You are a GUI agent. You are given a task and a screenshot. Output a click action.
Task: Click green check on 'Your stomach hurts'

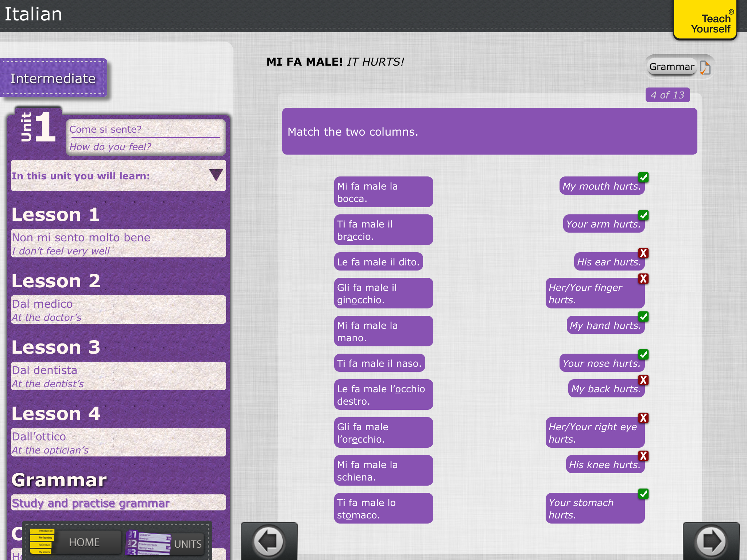[x=643, y=494]
